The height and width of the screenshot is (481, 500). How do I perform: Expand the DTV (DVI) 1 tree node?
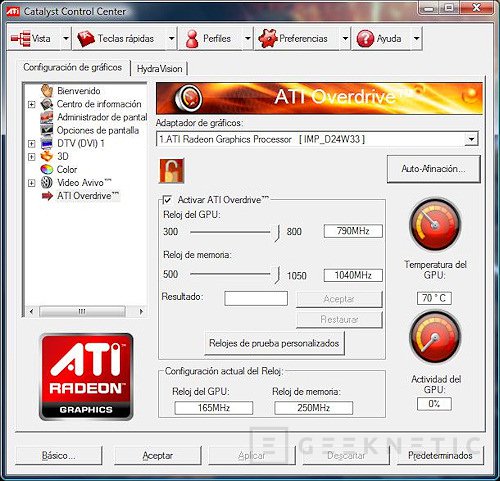32,144
